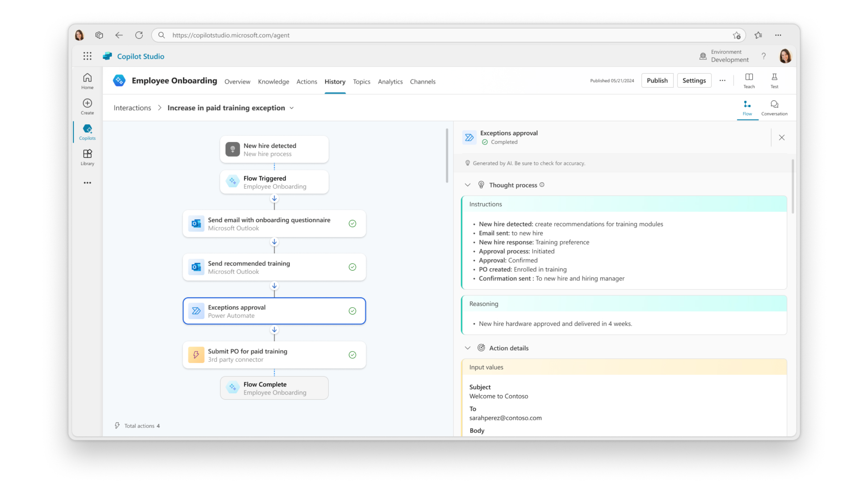This screenshot has height=488, width=868.
Task: Click the Environment globe icon
Action: pyautogui.click(x=703, y=56)
